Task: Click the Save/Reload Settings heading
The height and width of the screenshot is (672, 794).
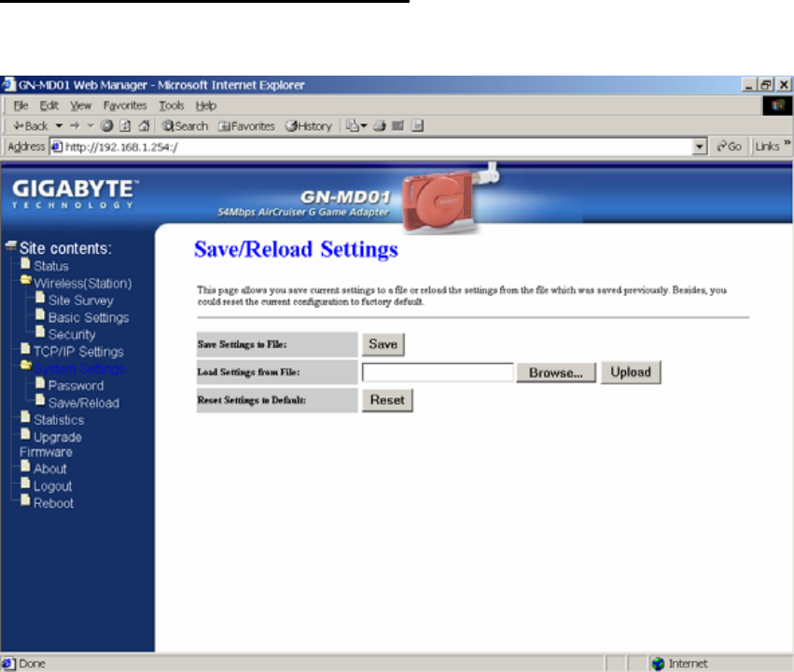Action: tap(296, 249)
